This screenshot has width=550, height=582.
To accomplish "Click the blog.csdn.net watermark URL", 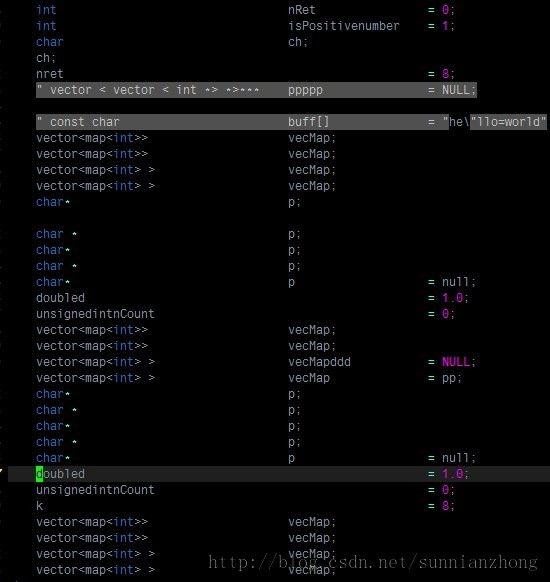I will pyautogui.click(x=373, y=562).
